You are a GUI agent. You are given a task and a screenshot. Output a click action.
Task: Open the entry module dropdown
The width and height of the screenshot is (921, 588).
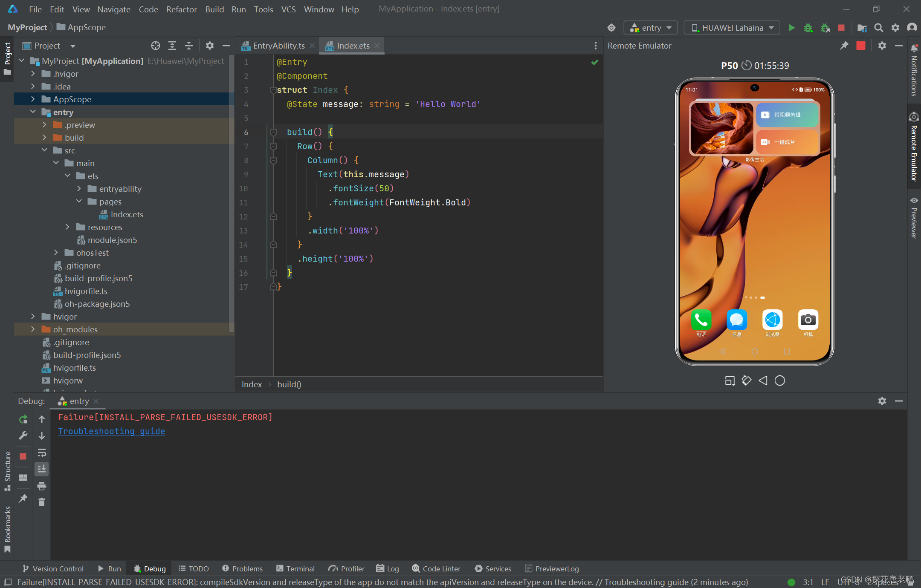click(x=650, y=28)
